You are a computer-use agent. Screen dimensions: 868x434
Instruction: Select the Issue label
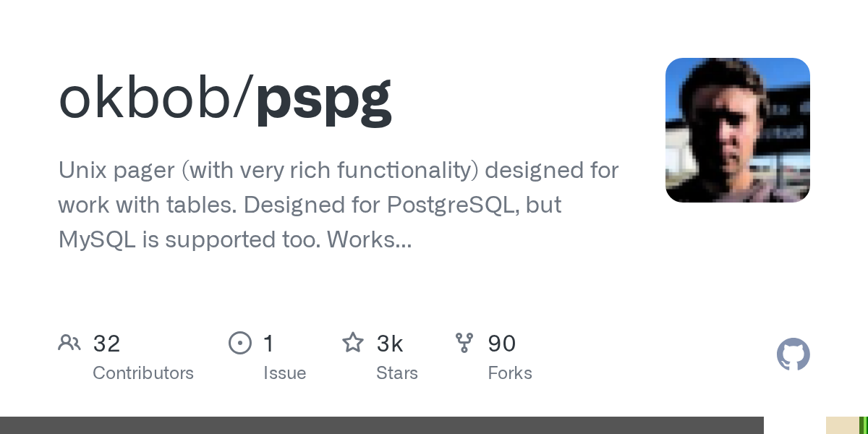(x=284, y=373)
